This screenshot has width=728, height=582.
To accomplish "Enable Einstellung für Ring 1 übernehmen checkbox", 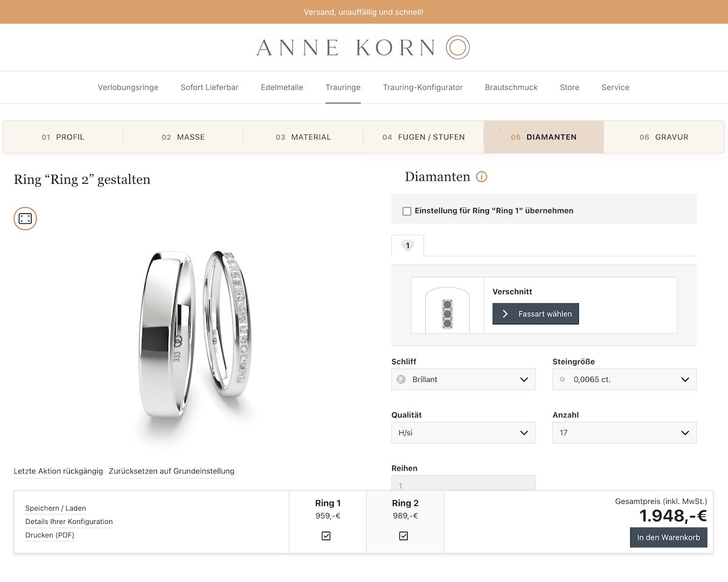I will (407, 211).
